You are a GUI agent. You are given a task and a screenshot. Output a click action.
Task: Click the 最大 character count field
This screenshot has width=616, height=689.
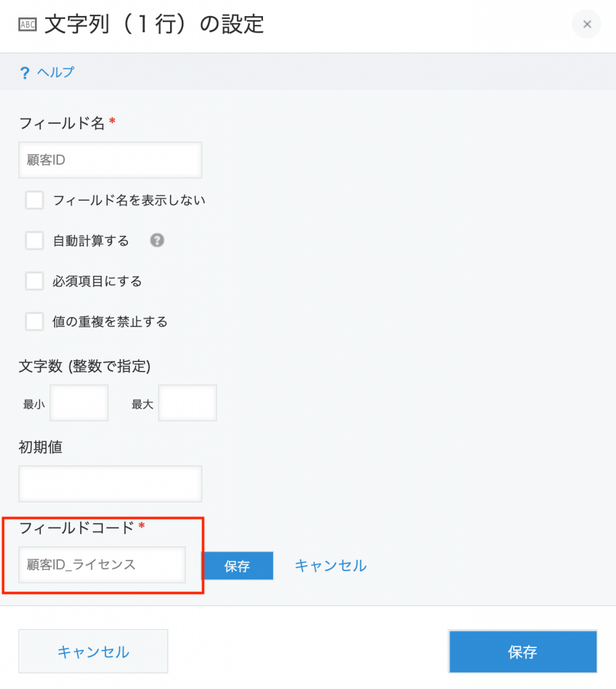click(188, 403)
